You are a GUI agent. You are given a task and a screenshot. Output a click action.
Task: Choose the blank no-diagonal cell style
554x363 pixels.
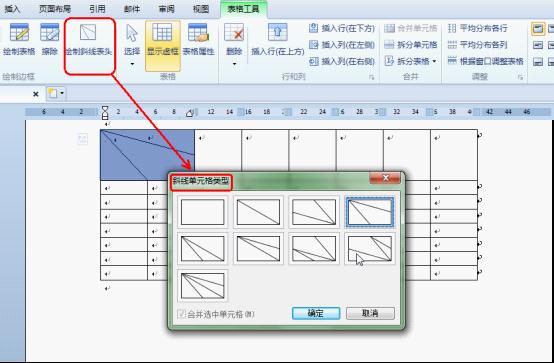[202, 212]
